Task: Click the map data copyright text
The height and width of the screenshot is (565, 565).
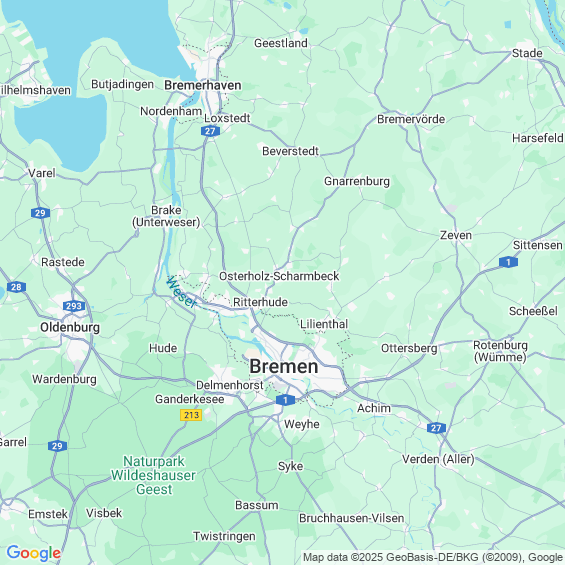Action: pyautogui.click(x=433, y=557)
